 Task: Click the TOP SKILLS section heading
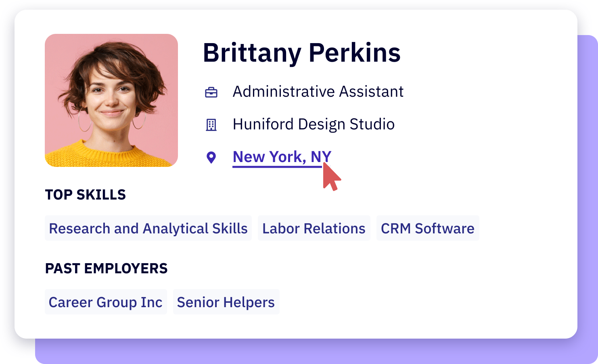(x=86, y=195)
